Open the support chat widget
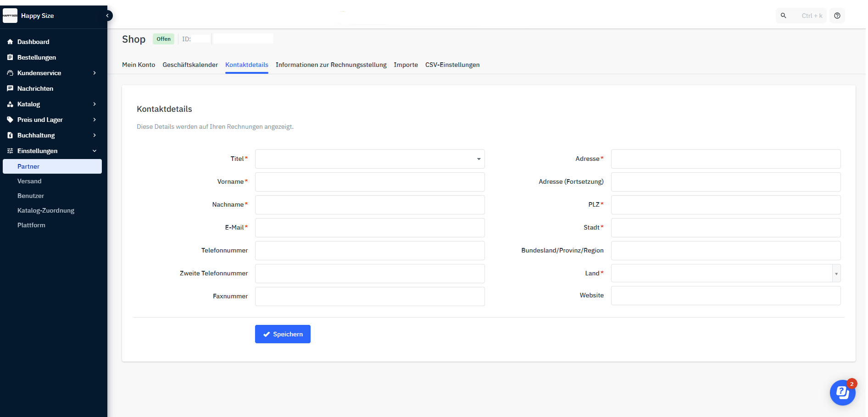The width and height of the screenshot is (868, 417). click(x=842, y=393)
